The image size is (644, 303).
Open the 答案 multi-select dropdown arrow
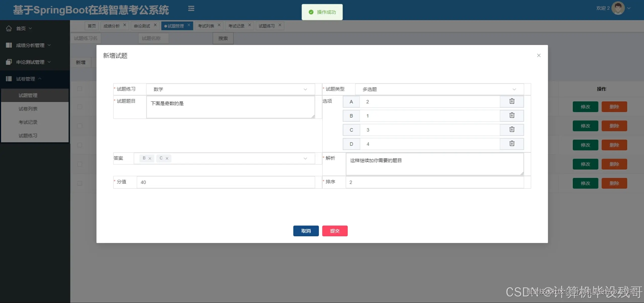(305, 158)
